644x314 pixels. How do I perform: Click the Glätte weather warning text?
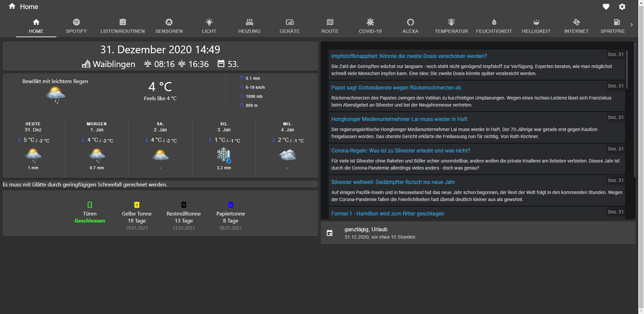(x=85, y=185)
